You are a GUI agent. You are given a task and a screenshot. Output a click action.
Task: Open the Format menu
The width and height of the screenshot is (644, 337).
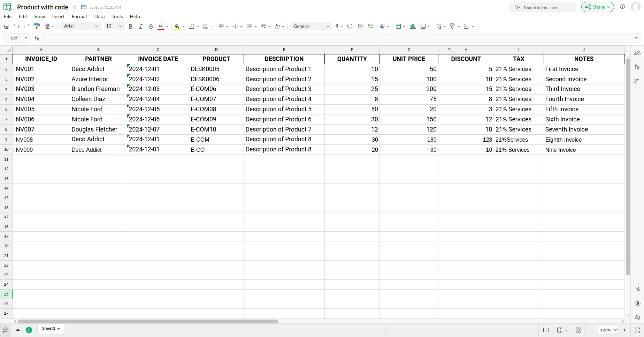[x=79, y=16]
